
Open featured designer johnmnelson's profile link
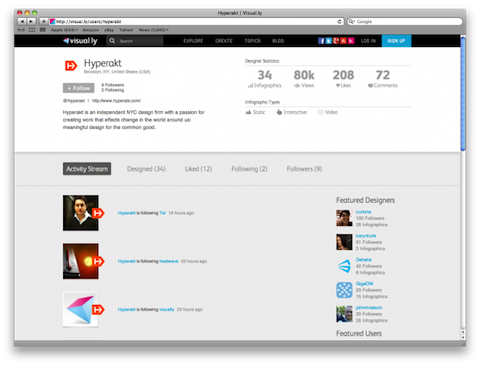coord(369,308)
